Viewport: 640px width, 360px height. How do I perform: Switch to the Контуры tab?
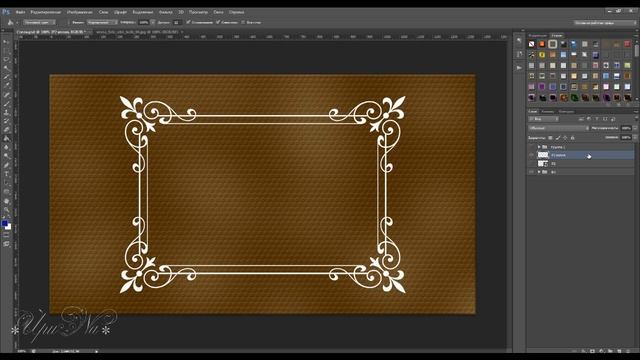tap(567, 111)
